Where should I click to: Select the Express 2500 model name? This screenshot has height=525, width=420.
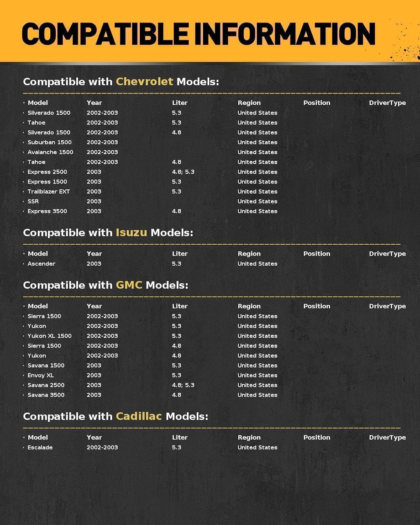(47, 172)
